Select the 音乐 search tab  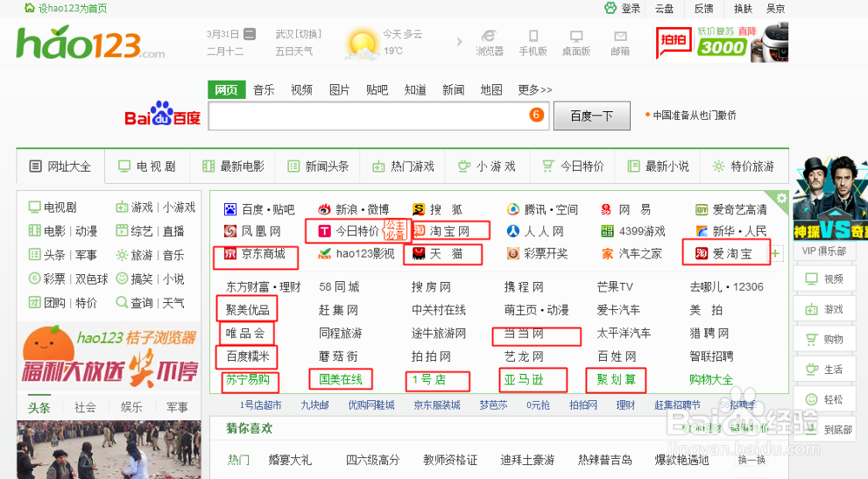point(264,89)
